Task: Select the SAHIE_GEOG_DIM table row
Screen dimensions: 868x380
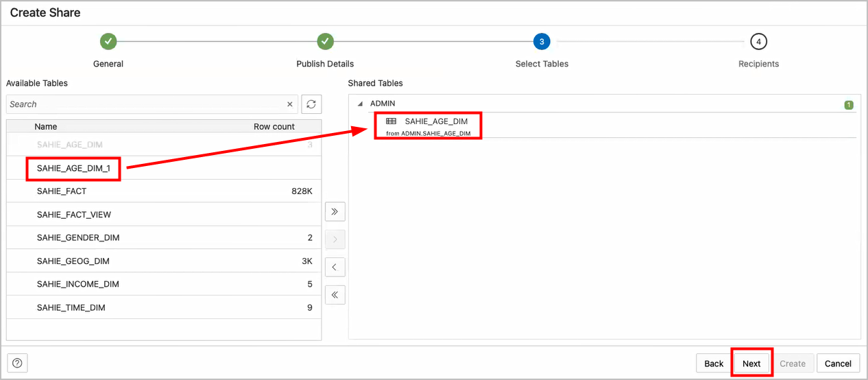Action: pyautogui.click(x=164, y=261)
